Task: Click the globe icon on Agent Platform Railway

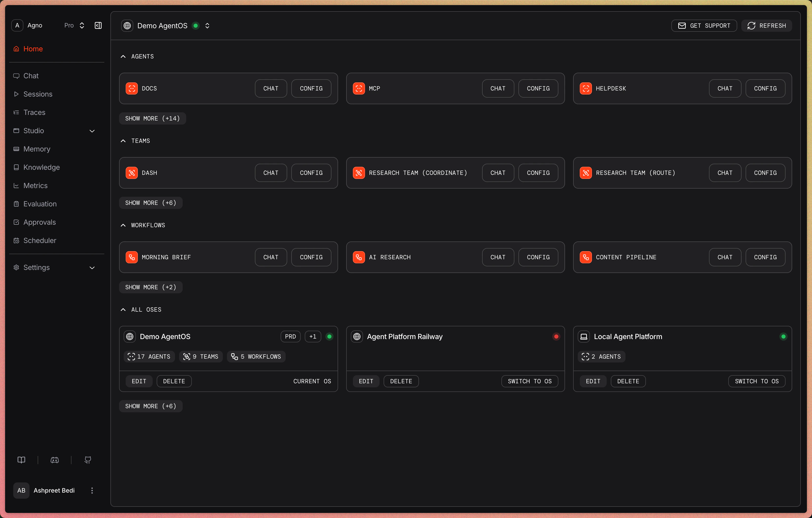Action: [357, 336]
